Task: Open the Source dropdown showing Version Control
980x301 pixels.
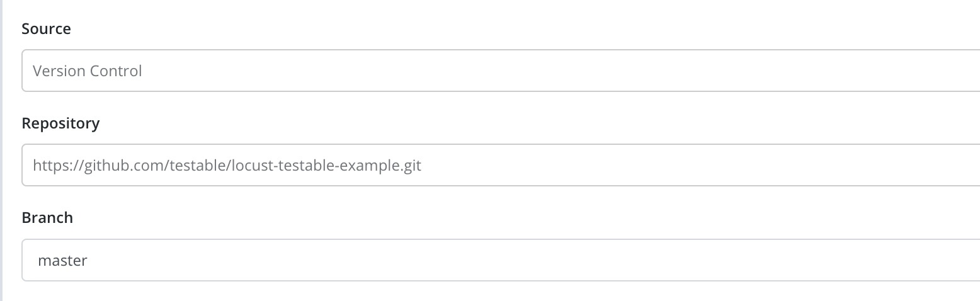Action: click(501, 71)
